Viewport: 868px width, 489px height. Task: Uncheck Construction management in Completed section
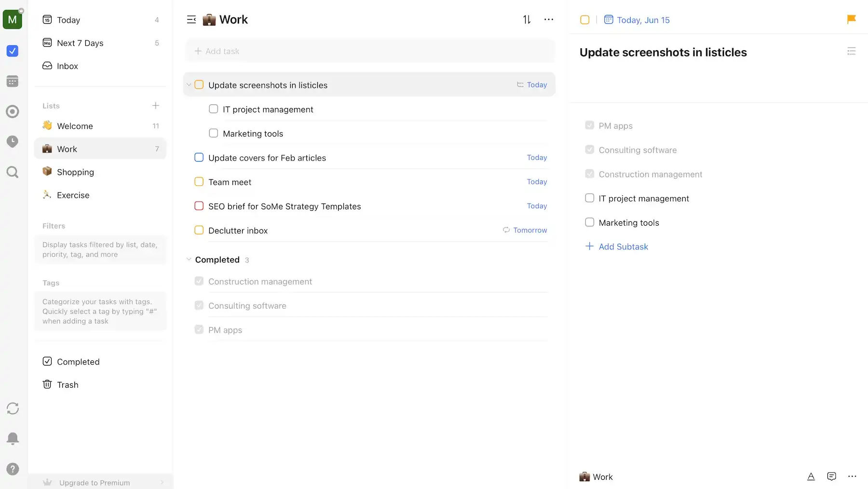[199, 281]
